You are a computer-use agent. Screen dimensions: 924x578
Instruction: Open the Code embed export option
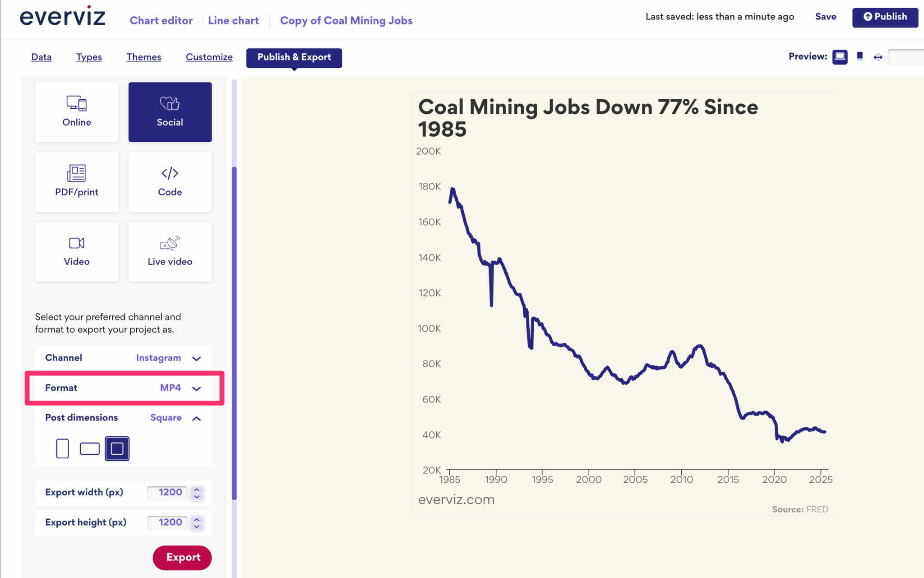170,182
